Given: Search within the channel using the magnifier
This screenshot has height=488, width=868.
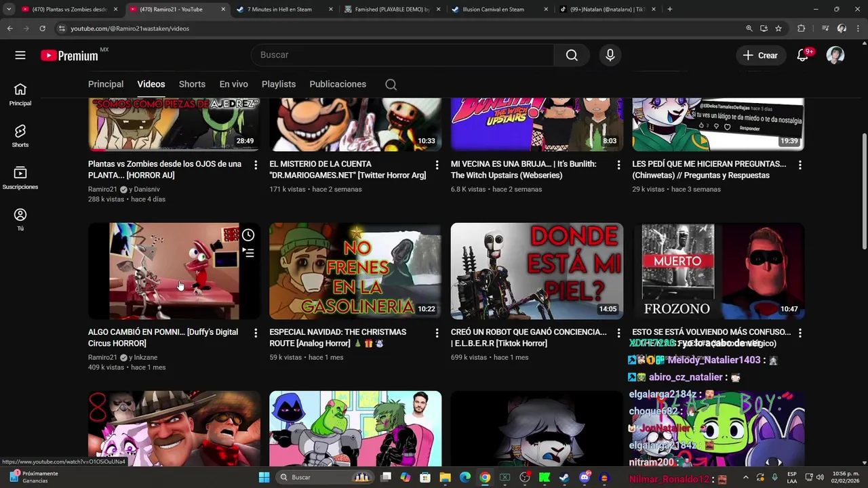Looking at the screenshot, I should (x=391, y=85).
